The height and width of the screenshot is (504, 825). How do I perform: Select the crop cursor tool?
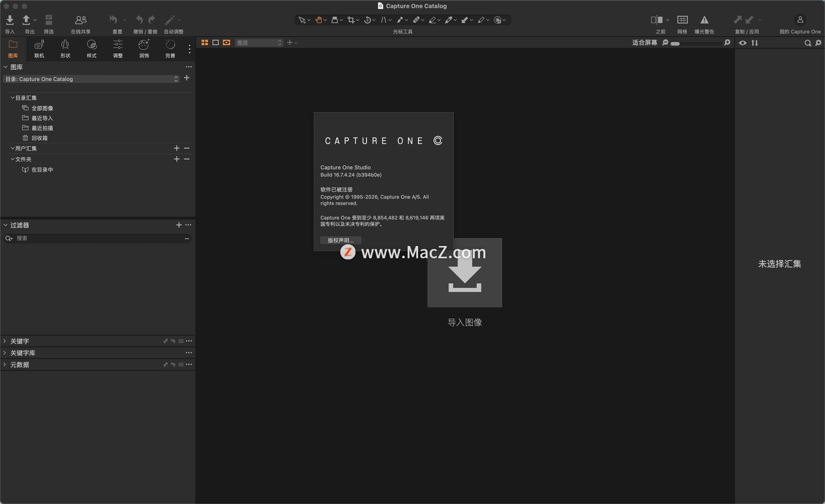pyautogui.click(x=351, y=20)
